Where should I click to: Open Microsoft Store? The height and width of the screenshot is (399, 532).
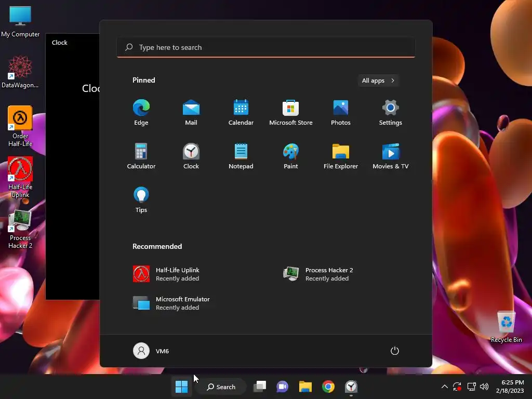291,112
